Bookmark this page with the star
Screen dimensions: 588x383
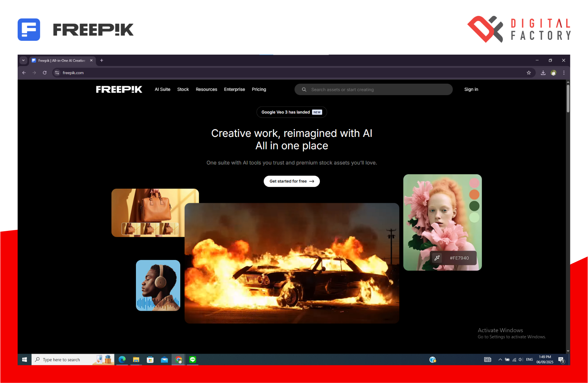click(529, 73)
